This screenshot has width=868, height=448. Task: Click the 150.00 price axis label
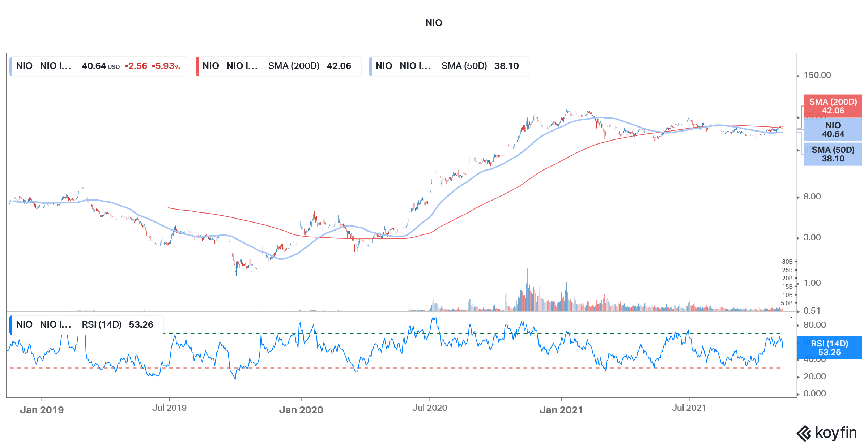pos(817,75)
